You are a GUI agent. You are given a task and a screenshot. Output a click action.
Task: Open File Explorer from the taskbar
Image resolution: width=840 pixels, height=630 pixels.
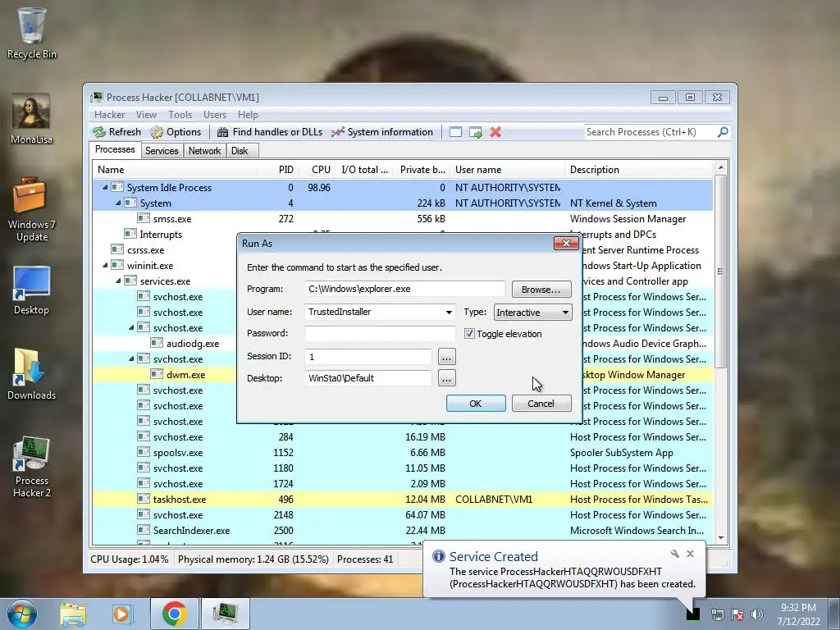pyautogui.click(x=73, y=614)
